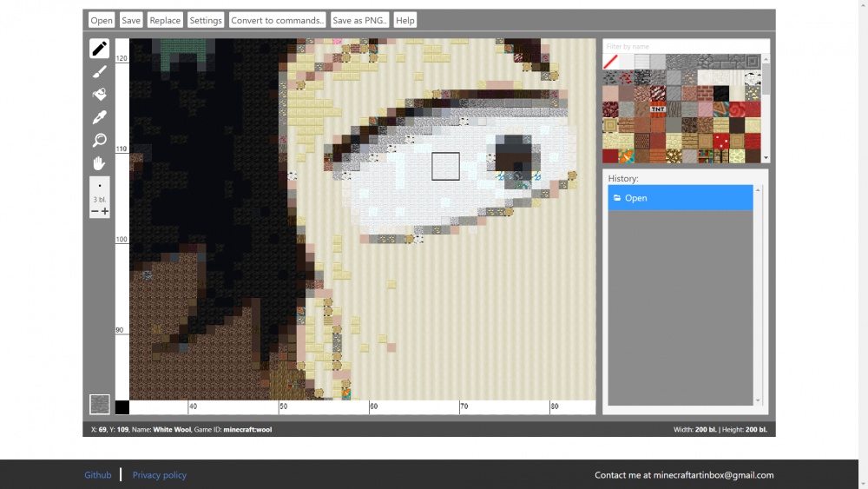The width and height of the screenshot is (868, 489).
Task: Click the 3 bl. brush size label
Action: (x=100, y=200)
